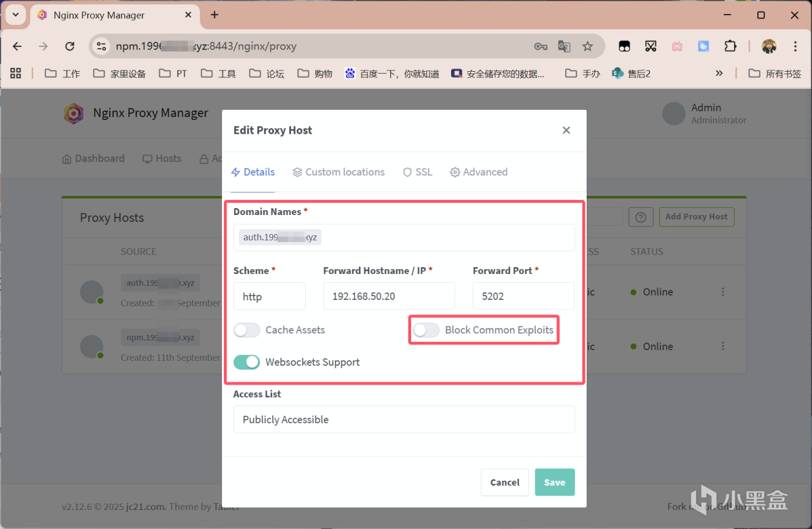Open the apps grid in bookmarks bar
The height and width of the screenshot is (529, 812).
coord(16,73)
